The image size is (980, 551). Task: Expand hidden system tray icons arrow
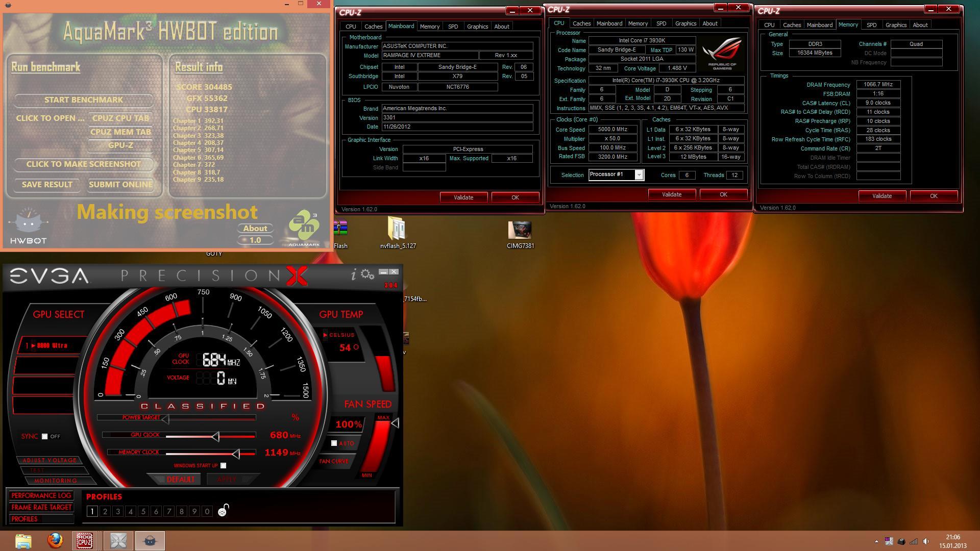[876, 541]
